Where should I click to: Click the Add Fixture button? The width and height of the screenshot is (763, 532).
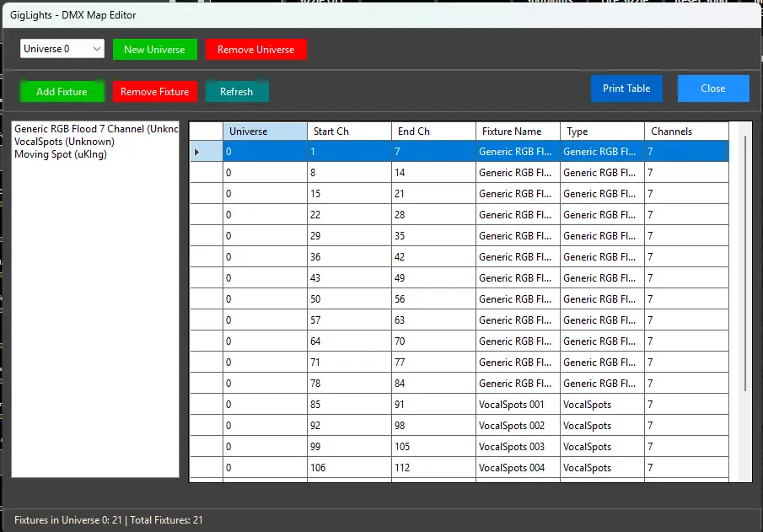pos(62,92)
